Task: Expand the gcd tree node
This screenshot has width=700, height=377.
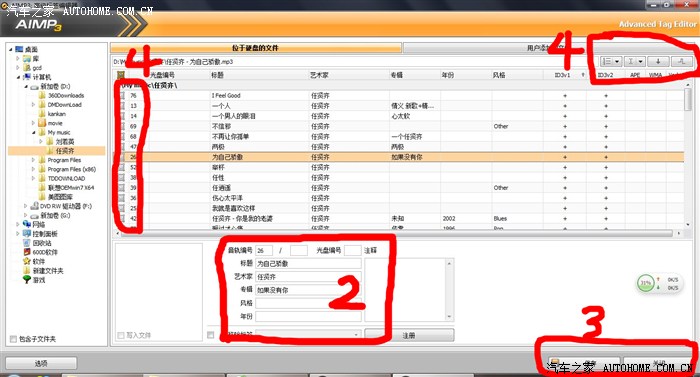Action: pos(18,68)
